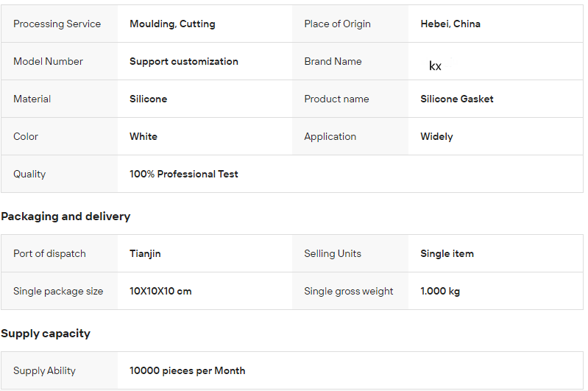Click the '1.000 kg' gross weight value
The height and width of the screenshot is (391, 588).
pos(440,291)
